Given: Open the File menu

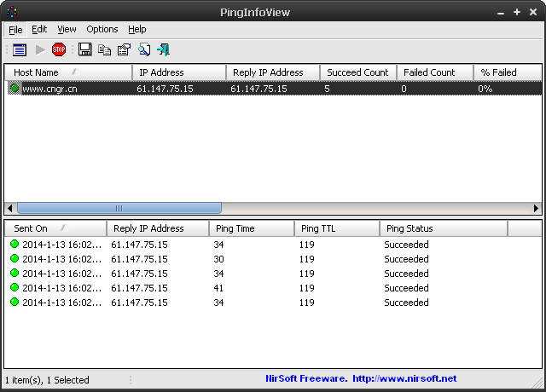Looking at the screenshot, I should (x=15, y=30).
